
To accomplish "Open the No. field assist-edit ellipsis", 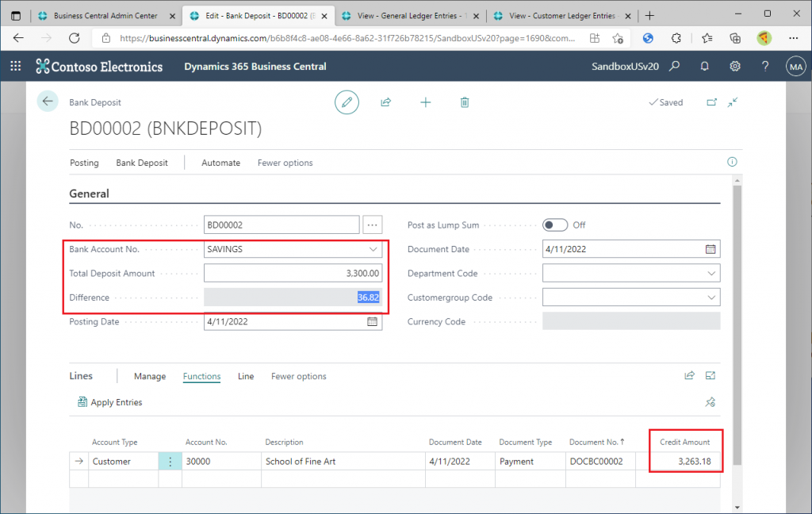I will click(373, 225).
